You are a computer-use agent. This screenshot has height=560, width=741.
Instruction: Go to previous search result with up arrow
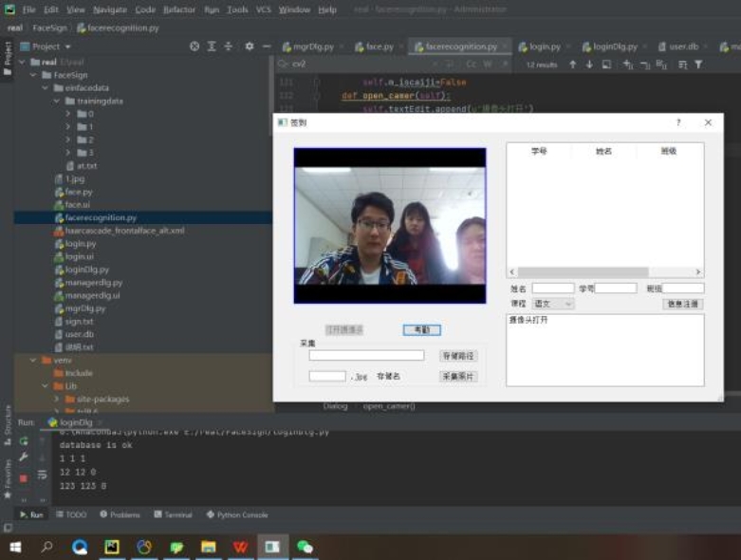(x=572, y=65)
